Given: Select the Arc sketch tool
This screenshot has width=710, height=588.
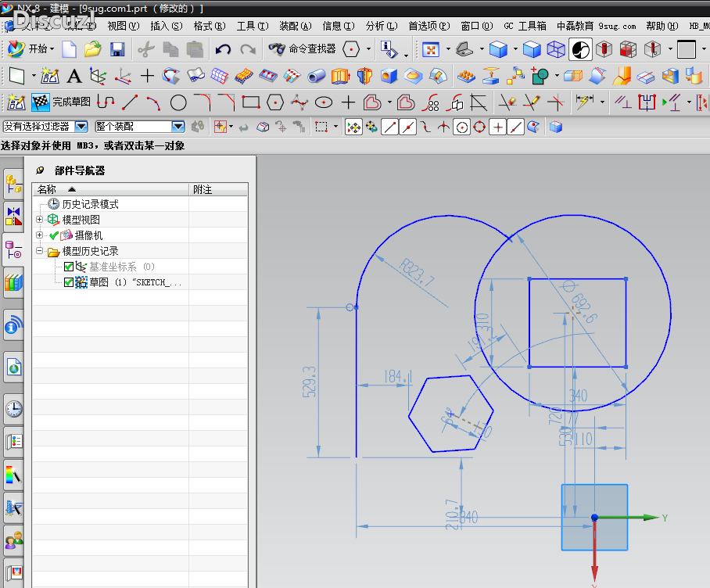Looking at the screenshot, I should tap(153, 102).
